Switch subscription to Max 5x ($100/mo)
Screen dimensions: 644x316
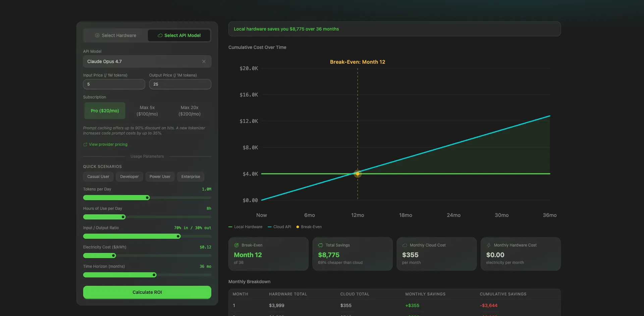147,111
